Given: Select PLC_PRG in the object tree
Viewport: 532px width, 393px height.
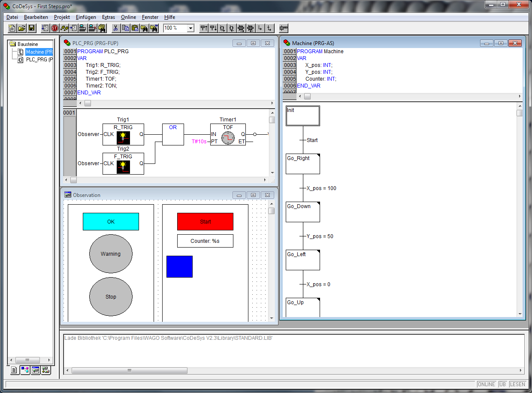Looking at the screenshot, I should coord(39,60).
